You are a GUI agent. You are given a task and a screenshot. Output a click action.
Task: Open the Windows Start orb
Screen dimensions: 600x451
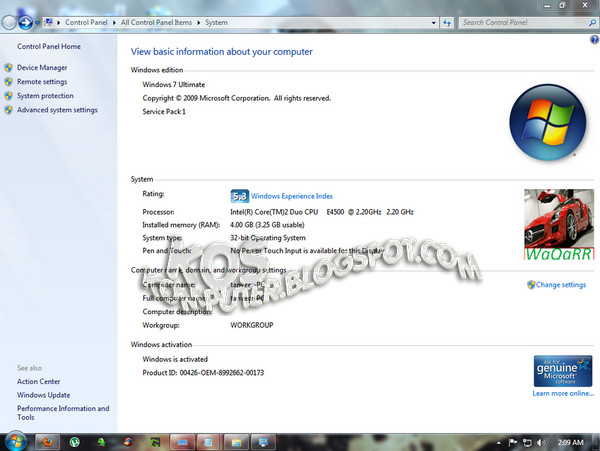pyautogui.click(x=15, y=442)
